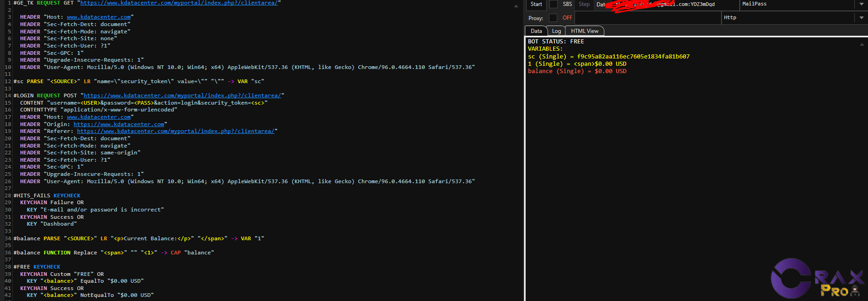Switch to the Log tab
This screenshot has width=868, height=301.
pyautogui.click(x=556, y=31)
